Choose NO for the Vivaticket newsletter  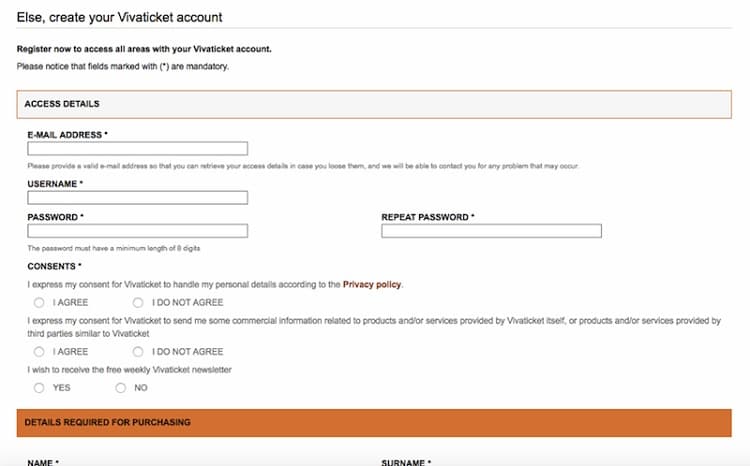[x=121, y=387]
